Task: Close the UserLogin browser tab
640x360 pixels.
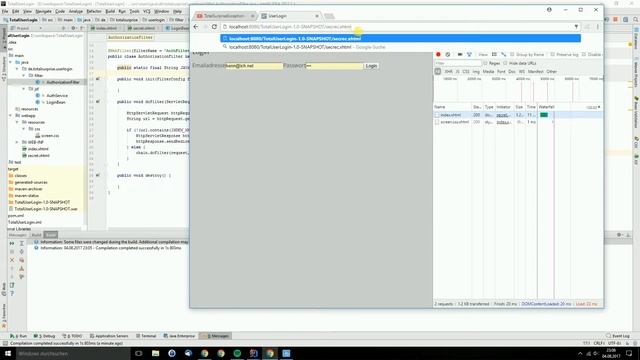Action: 317,16
